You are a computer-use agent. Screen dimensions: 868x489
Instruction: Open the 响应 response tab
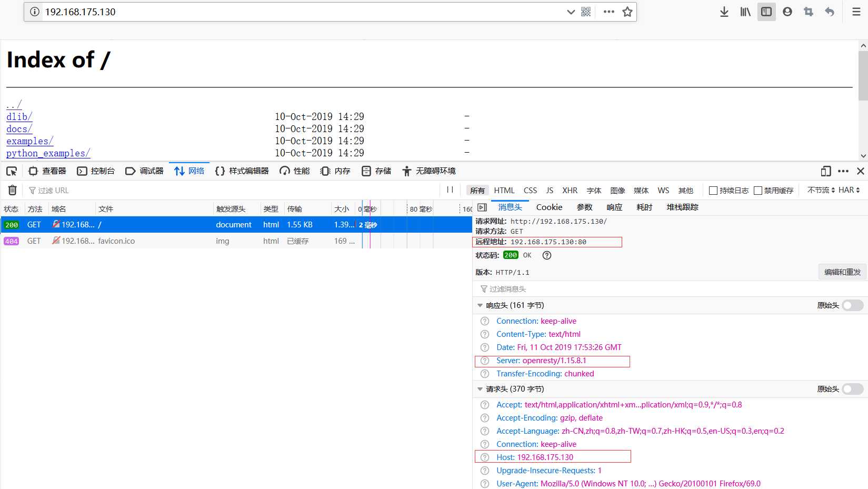pyautogui.click(x=614, y=207)
